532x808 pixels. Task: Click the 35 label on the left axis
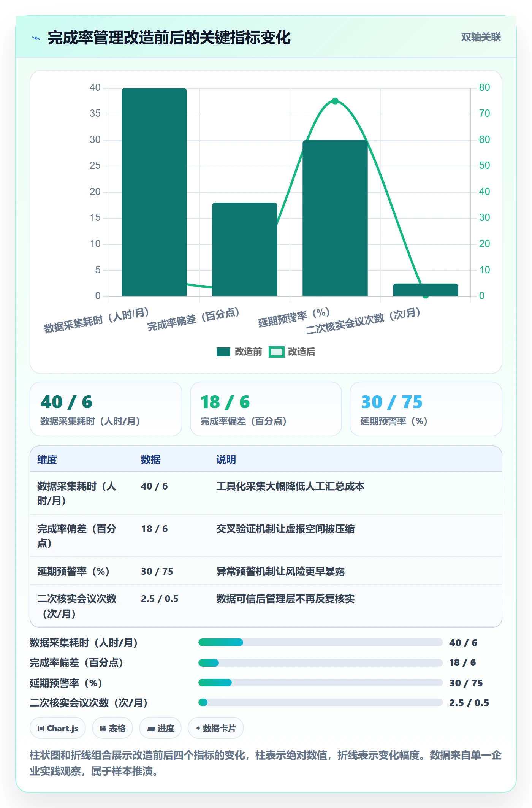pyautogui.click(x=95, y=113)
